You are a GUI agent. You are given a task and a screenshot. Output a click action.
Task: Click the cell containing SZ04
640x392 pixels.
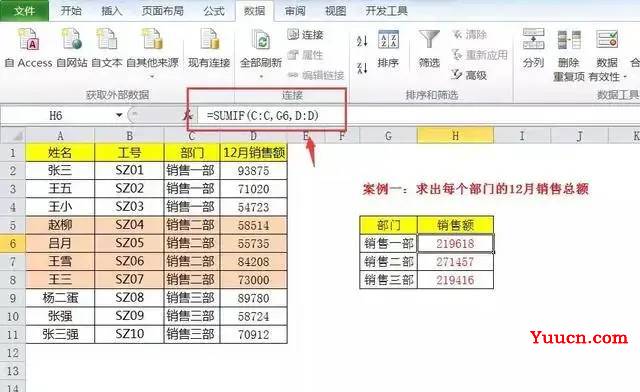[x=129, y=225]
